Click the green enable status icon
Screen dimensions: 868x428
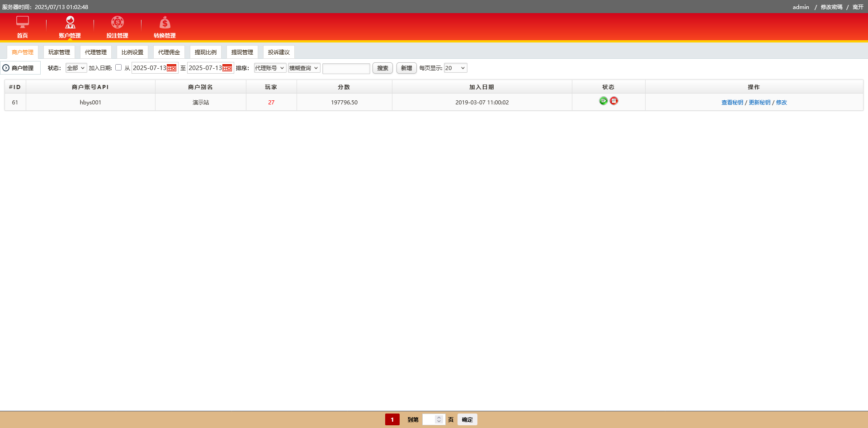(603, 101)
